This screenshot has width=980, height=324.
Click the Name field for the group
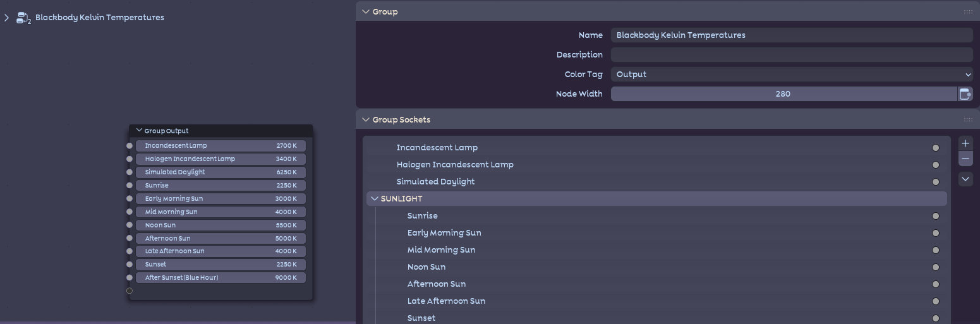click(x=792, y=35)
